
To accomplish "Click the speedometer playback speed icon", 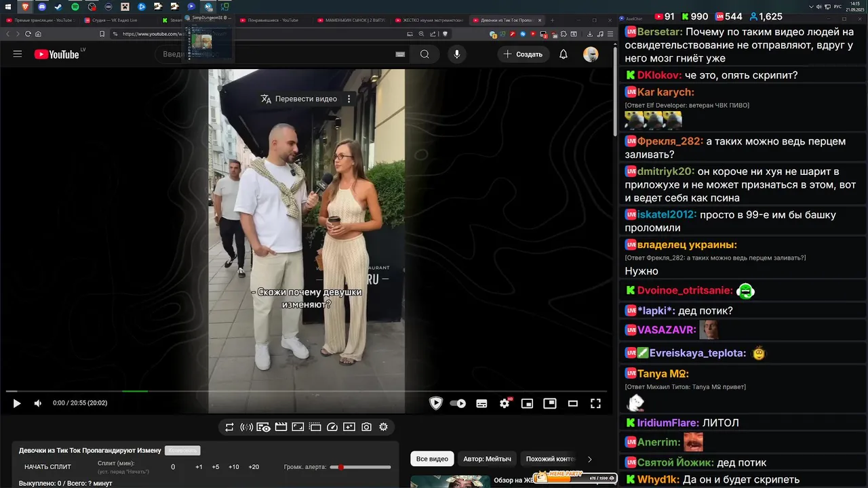I will tap(332, 427).
